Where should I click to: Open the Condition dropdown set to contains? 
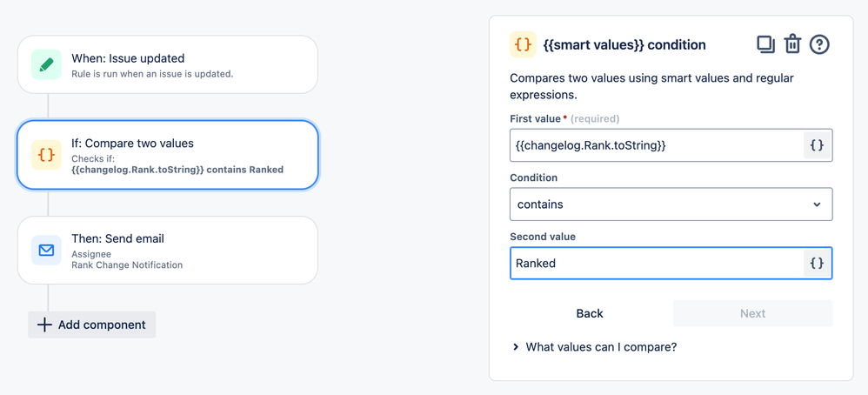pos(671,204)
